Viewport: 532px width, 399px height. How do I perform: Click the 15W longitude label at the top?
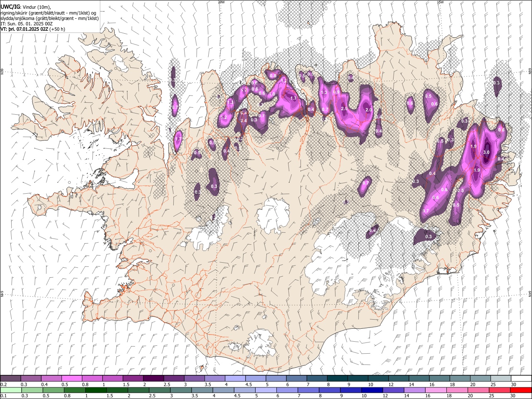tap(440, 2)
